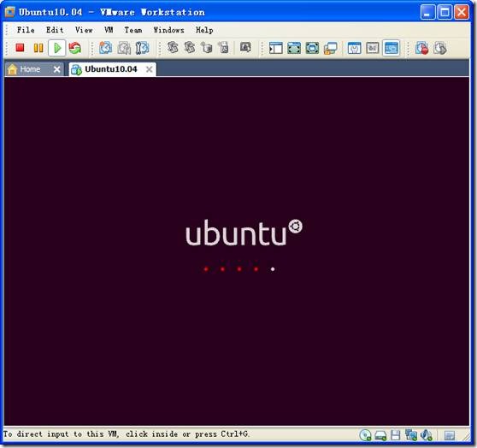Click the grayed document icon beside the cube
This screenshot has height=448, width=477.
224,48
